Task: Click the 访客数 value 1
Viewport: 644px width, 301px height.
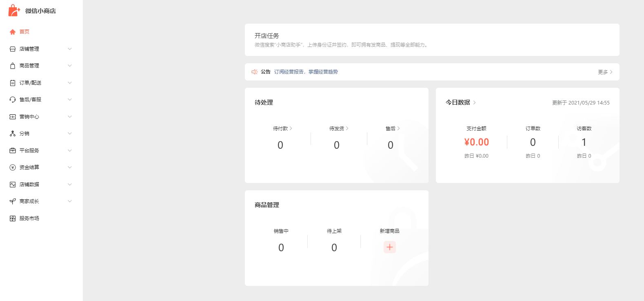Action: [x=584, y=142]
